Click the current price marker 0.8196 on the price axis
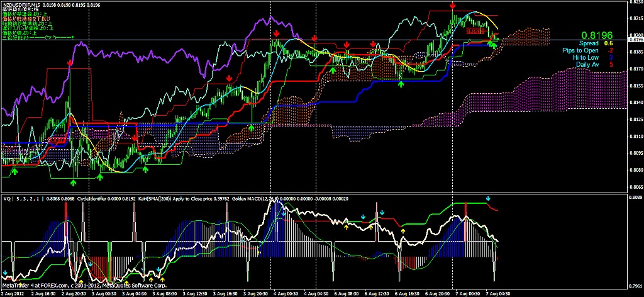This screenshot has width=644, height=297. [x=635, y=40]
